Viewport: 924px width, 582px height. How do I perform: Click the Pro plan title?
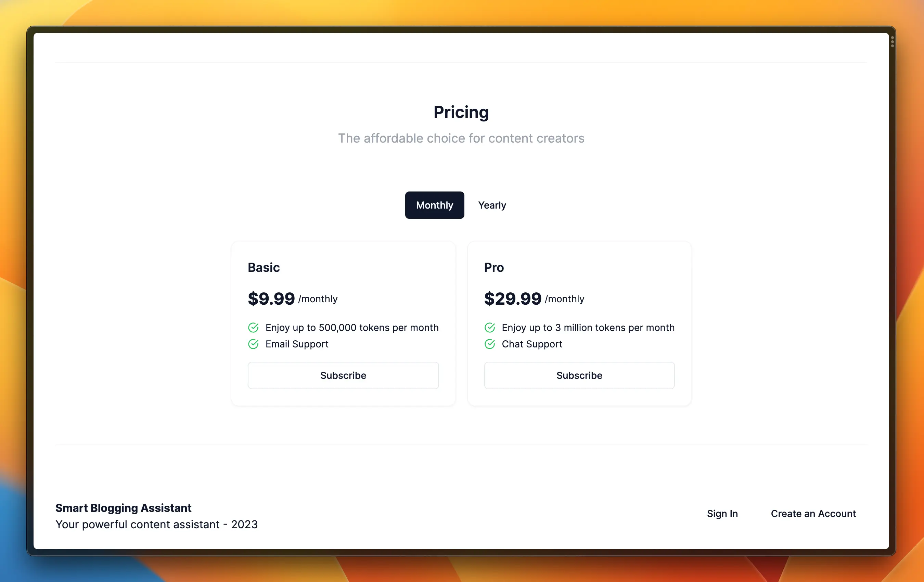pos(494,267)
